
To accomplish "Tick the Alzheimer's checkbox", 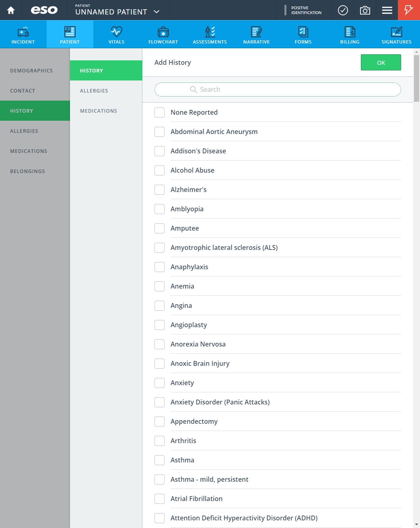I will tap(160, 190).
